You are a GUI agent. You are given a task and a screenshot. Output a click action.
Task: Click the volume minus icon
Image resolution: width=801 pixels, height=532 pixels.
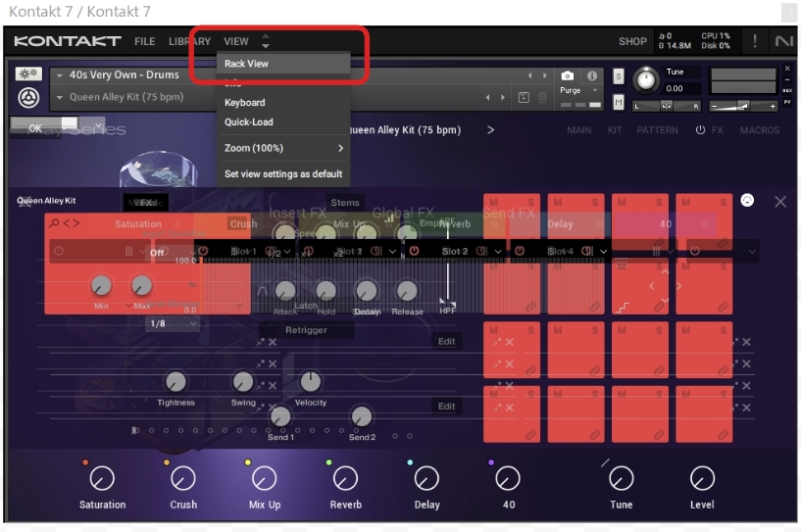[715, 106]
